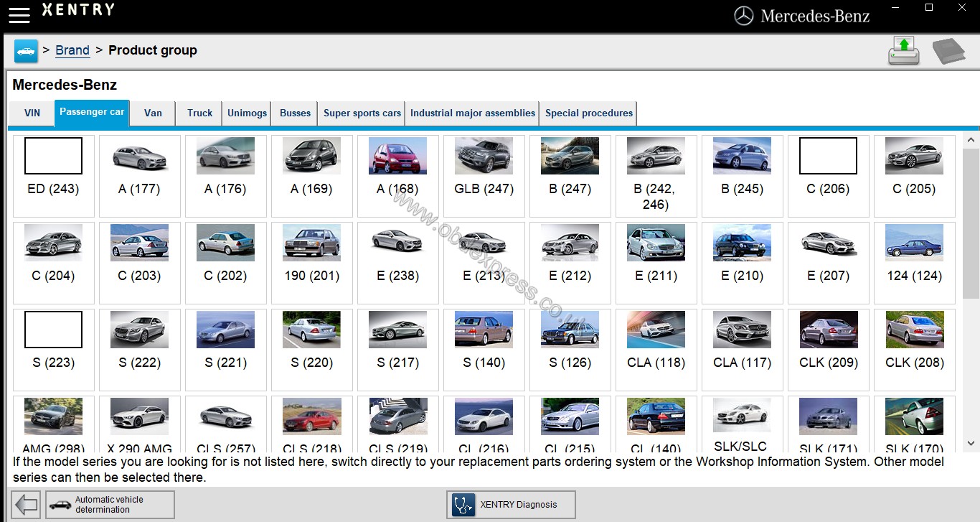Select the 124 (124) tile
Screen dimensions: 980x522
pyautogui.click(x=915, y=263)
